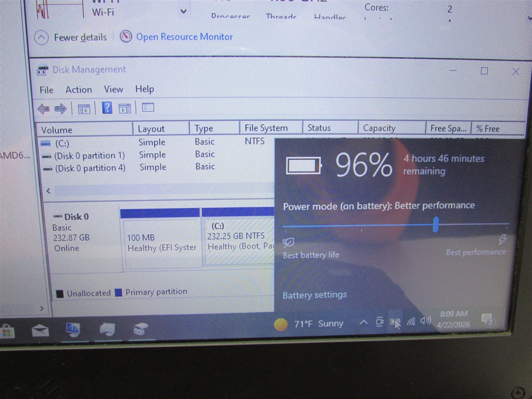
Task: Open the Mail taskbar icon
Action: pos(40,331)
